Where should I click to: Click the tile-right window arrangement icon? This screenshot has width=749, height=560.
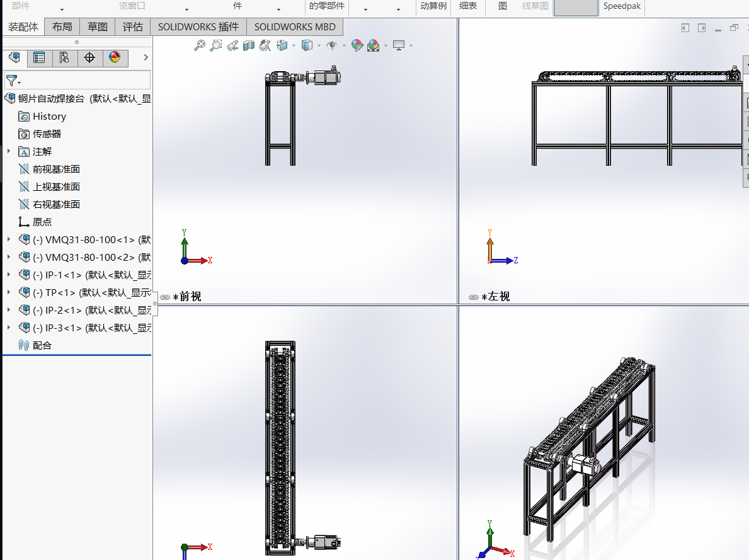(x=702, y=28)
